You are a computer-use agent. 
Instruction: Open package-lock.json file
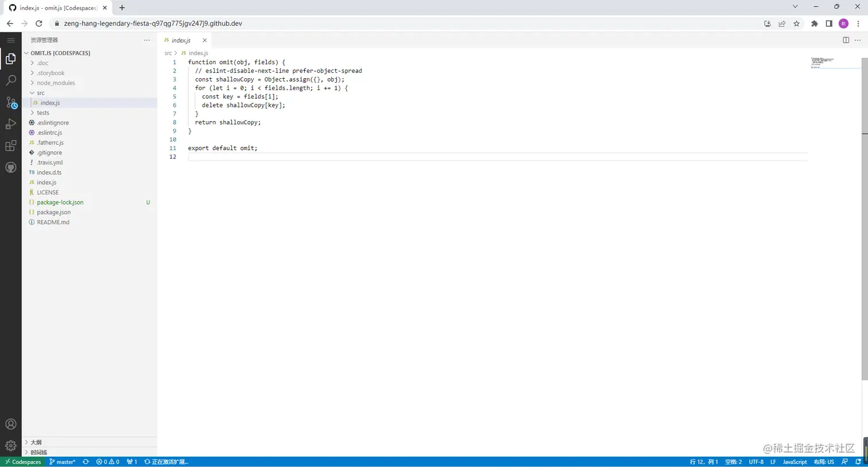coord(60,202)
